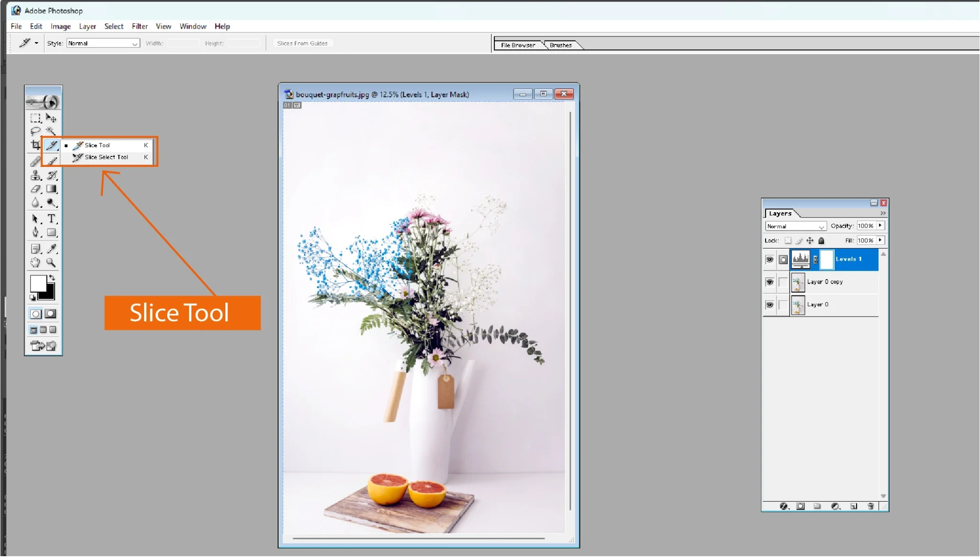980x558 pixels.
Task: Toggle Lock transparent pixels
Action: click(788, 241)
